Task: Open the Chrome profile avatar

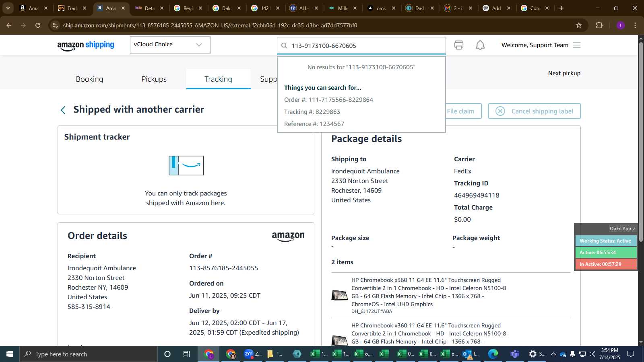Action: (x=620, y=25)
